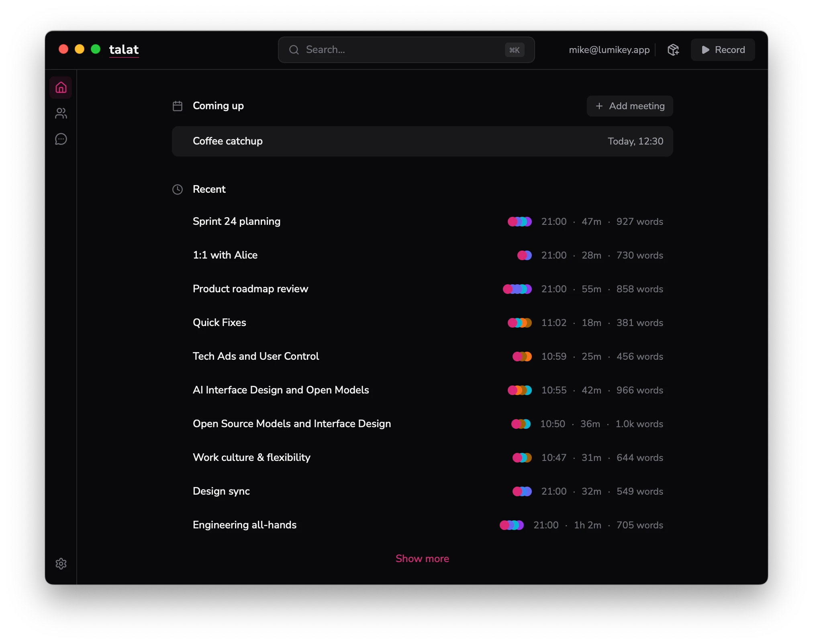Open the People section in sidebar
Image resolution: width=813 pixels, height=644 pixels.
click(x=61, y=113)
